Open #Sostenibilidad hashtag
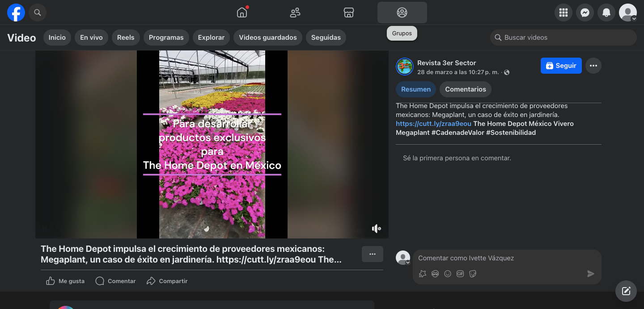Screen dimensions: 644x309 (511, 133)
